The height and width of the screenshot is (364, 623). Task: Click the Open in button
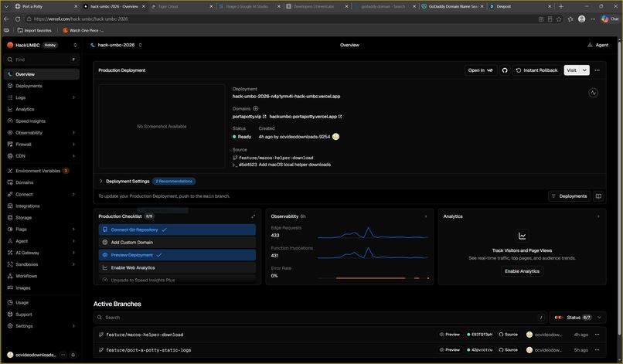(x=480, y=70)
